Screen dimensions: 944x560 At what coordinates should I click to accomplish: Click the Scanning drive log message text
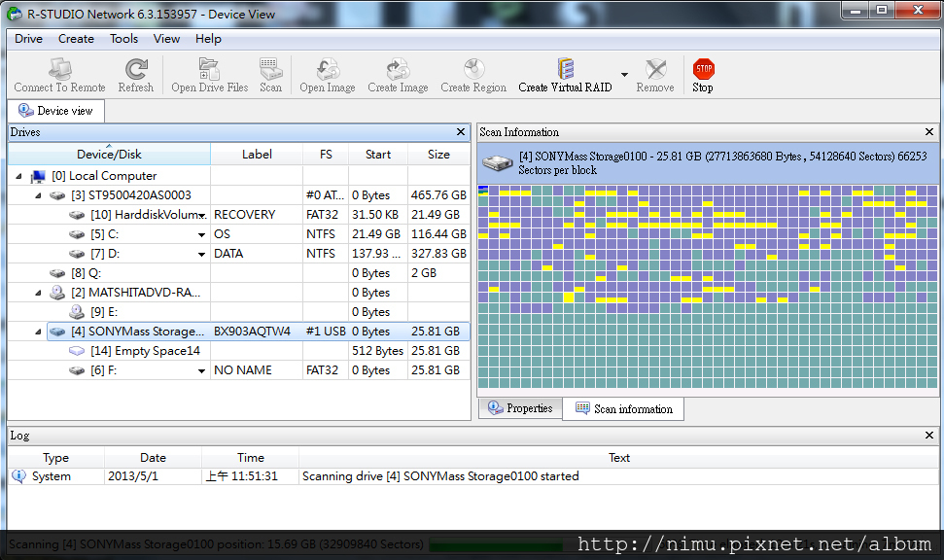coord(440,476)
